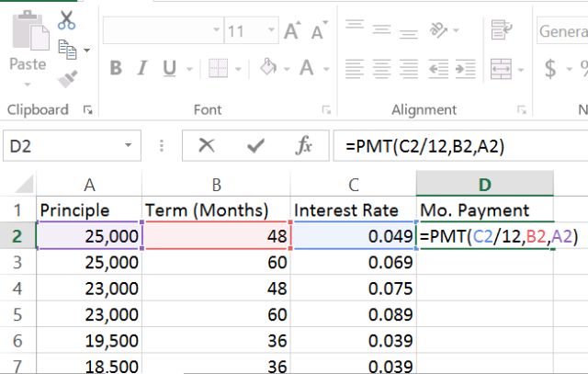Open the Borders dropdown arrow
The width and height of the screenshot is (588, 374).
[x=238, y=69]
